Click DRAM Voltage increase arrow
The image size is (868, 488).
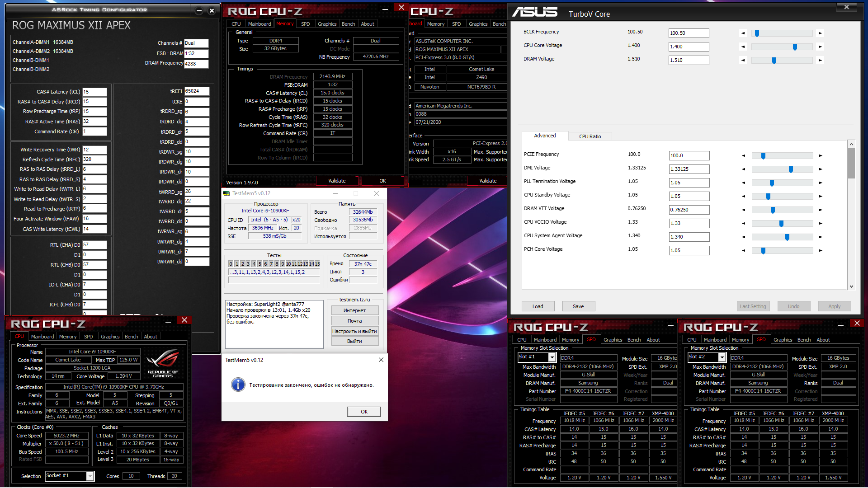(x=820, y=60)
